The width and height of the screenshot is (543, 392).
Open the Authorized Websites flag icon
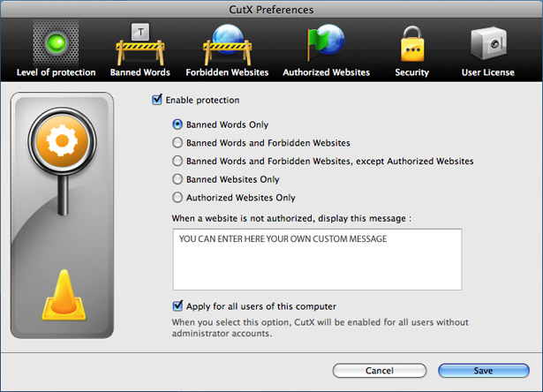pyautogui.click(x=326, y=42)
